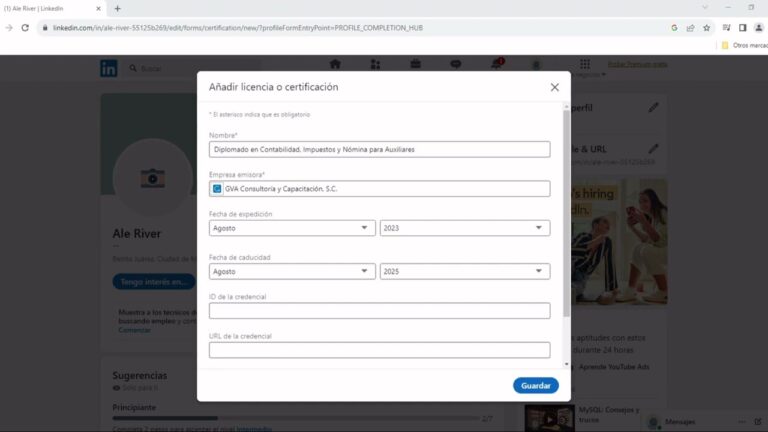Image resolution: width=768 pixels, height=432 pixels.
Task: Click the Comentar link
Action: point(134,330)
